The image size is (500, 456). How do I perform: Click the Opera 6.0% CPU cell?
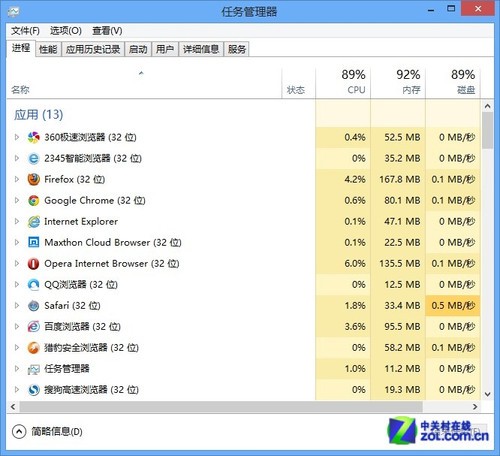pos(343,264)
